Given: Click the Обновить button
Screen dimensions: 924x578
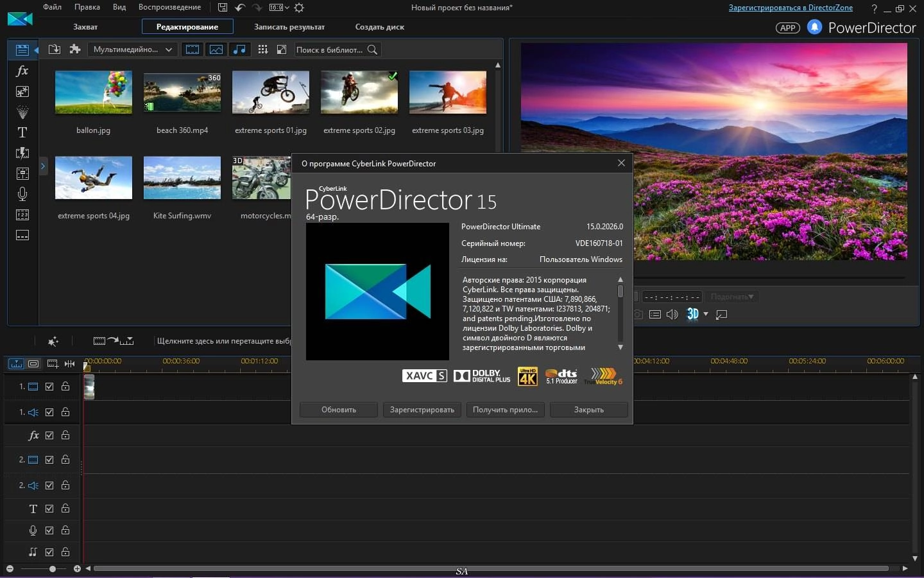Looking at the screenshot, I should pos(339,410).
